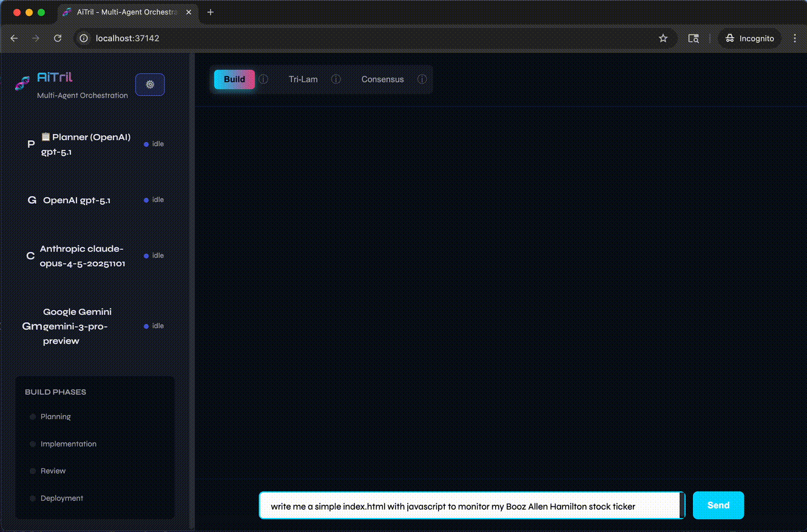Open settings with the gear icon
This screenshot has width=807, height=532.
tap(150, 84)
